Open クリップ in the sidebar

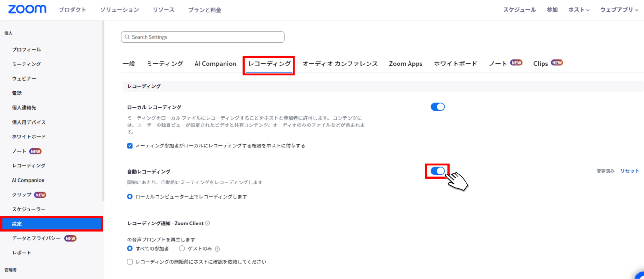click(22, 195)
